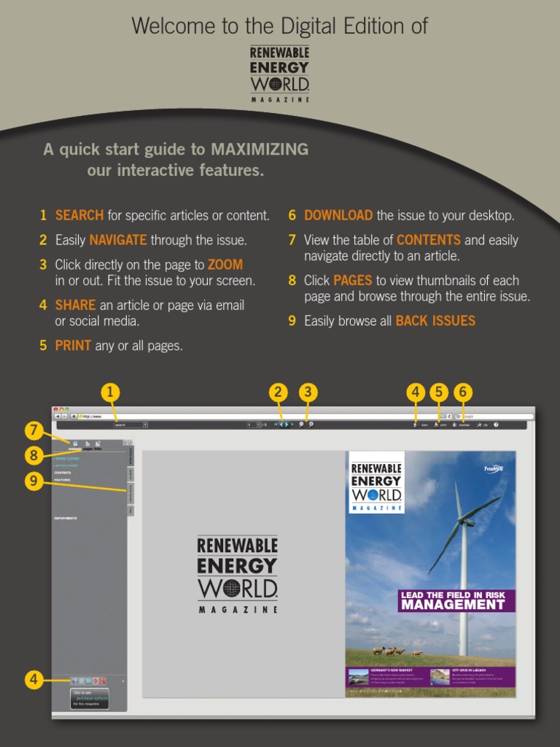Image resolution: width=560 pixels, height=747 pixels.
Task: Open the search box dropdown arrow
Action: (145, 425)
